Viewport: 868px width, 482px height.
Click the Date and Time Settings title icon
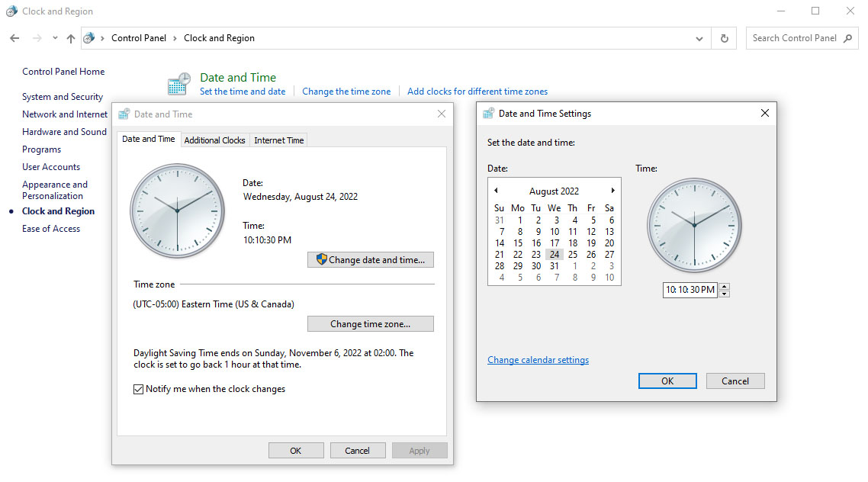[x=488, y=114]
